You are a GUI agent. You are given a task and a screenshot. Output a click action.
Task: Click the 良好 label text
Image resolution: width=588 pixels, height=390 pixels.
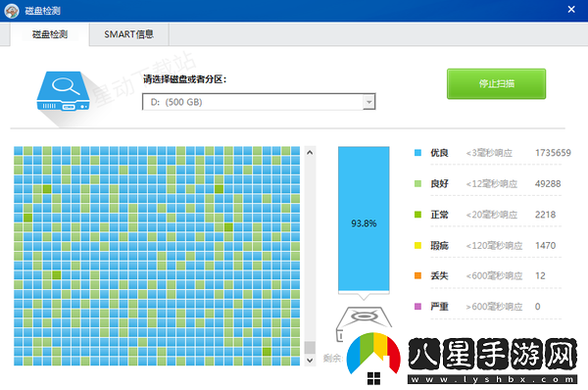[439, 184]
